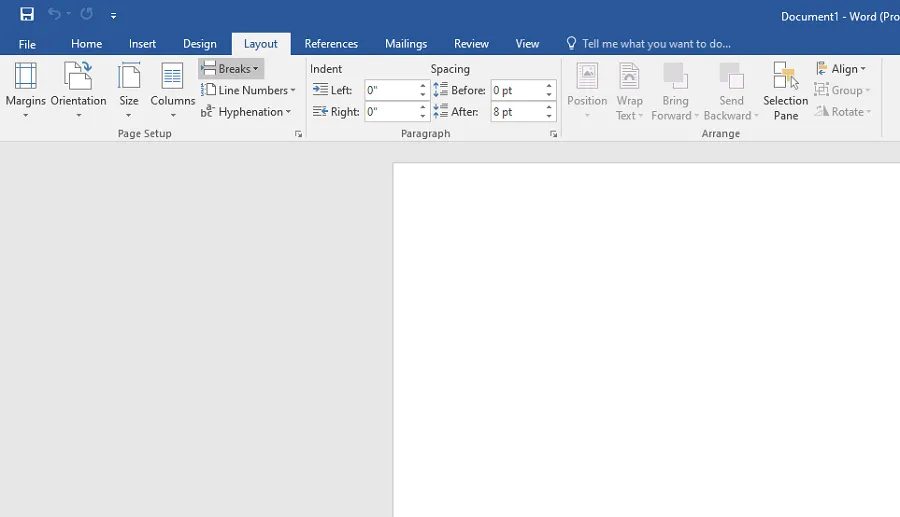Open the Undo history dropdown arrow

[68, 14]
